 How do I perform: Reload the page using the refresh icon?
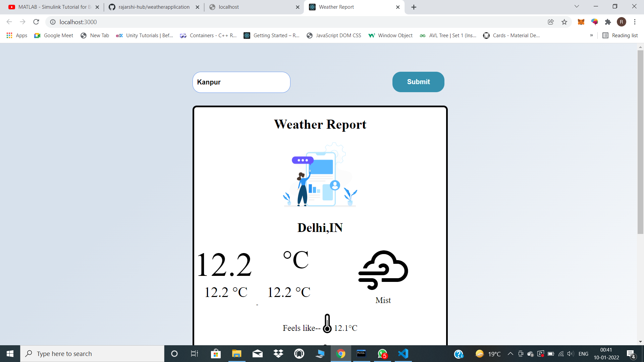(36, 22)
